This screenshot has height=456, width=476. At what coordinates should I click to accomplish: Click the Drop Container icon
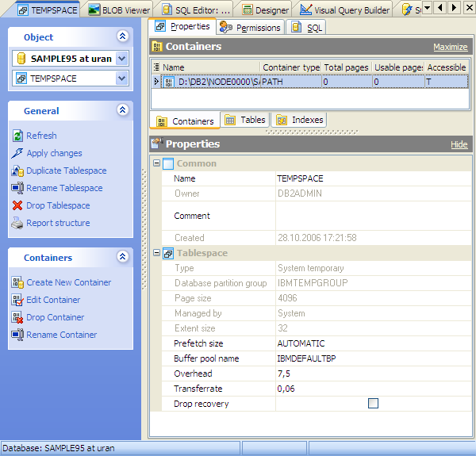click(x=18, y=317)
